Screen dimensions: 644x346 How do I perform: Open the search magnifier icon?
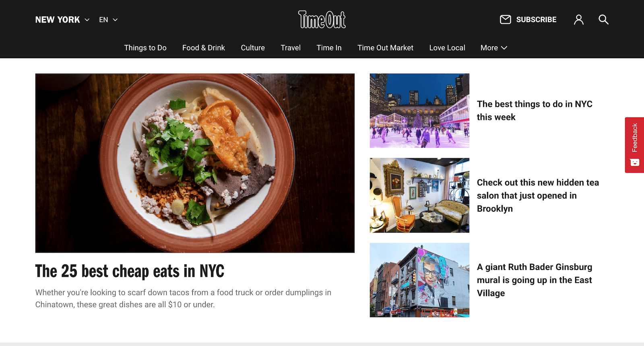click(x=603, y=19)
